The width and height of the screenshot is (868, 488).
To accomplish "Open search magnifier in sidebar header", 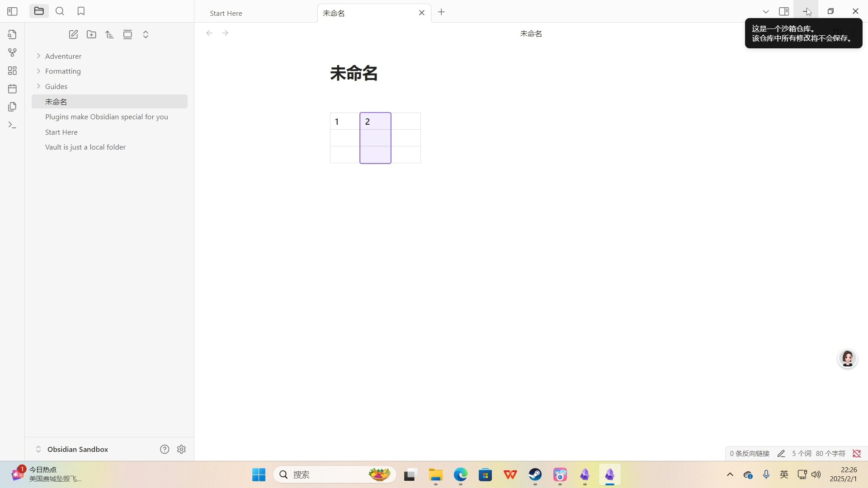I will coord(60,11).
